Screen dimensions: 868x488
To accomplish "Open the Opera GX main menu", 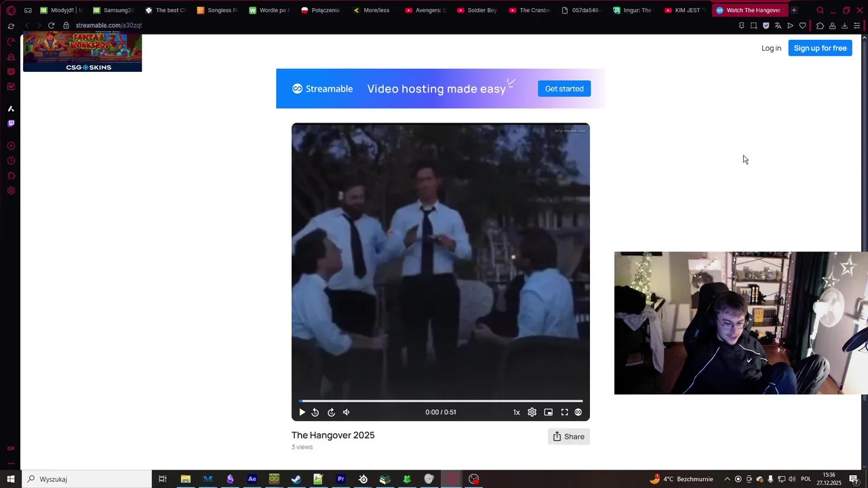I will pyautogui.click(x=11, y=10).
